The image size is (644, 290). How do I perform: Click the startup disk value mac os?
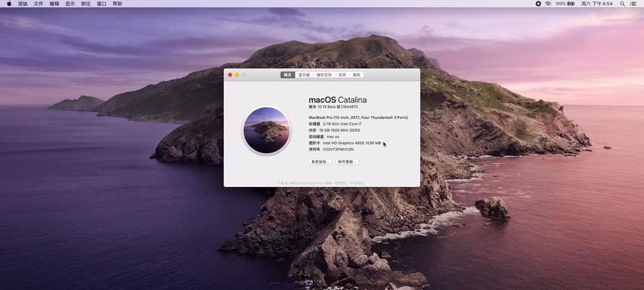coord(333,137)
